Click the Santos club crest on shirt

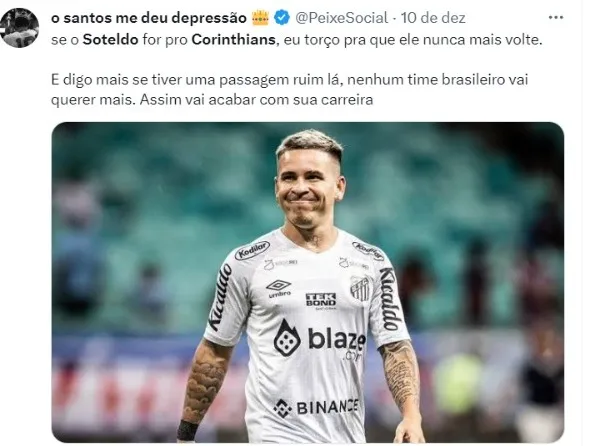tap(360, 288)
